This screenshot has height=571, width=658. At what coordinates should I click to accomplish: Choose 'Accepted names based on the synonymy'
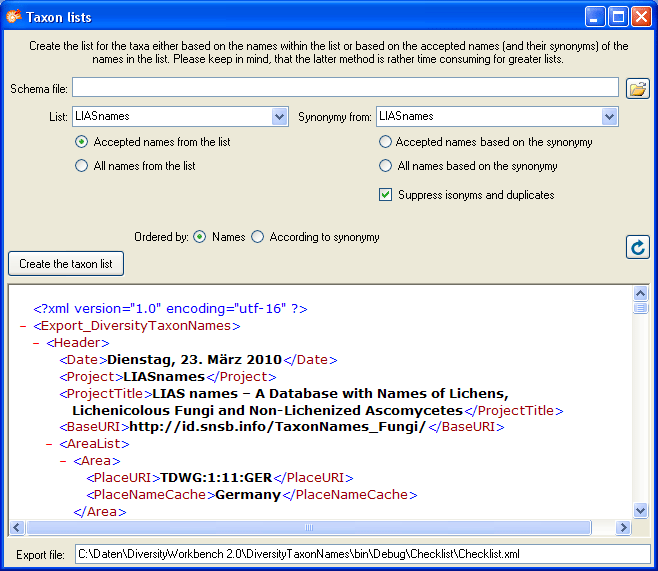click(x=385, y=142)
